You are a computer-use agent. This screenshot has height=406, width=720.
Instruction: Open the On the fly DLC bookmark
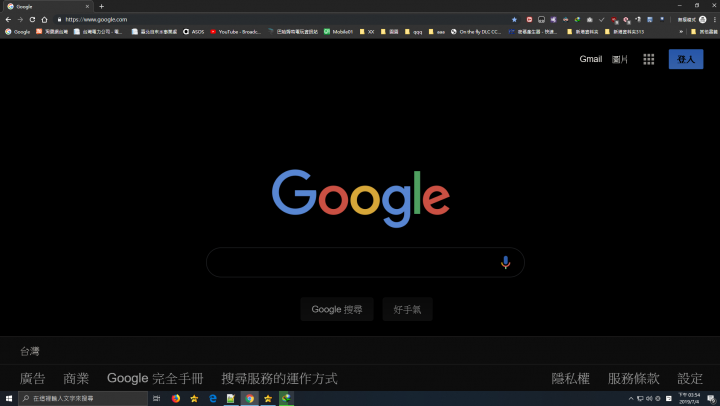[x=476, y=32]
